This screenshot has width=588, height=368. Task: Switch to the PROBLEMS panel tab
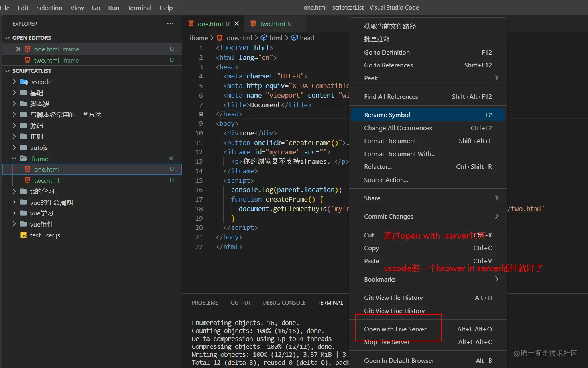(x=205, y=303)
